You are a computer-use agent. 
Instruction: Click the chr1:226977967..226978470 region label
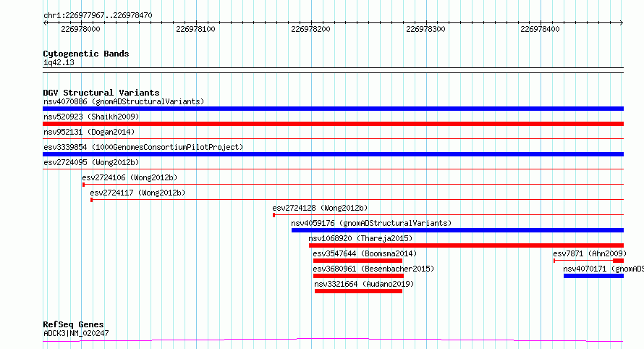[98, 16]
